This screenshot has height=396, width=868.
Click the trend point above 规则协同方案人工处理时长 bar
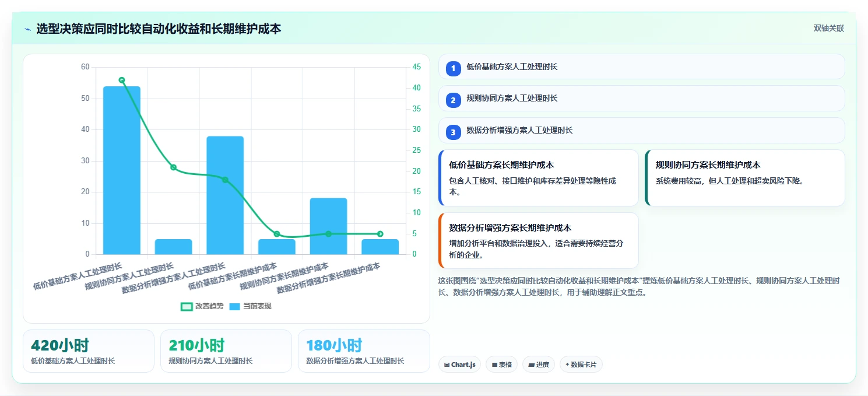point(173,167)
